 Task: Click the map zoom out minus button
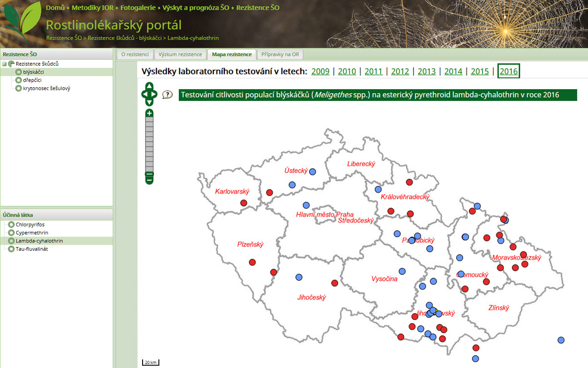(x=149, y=179)
